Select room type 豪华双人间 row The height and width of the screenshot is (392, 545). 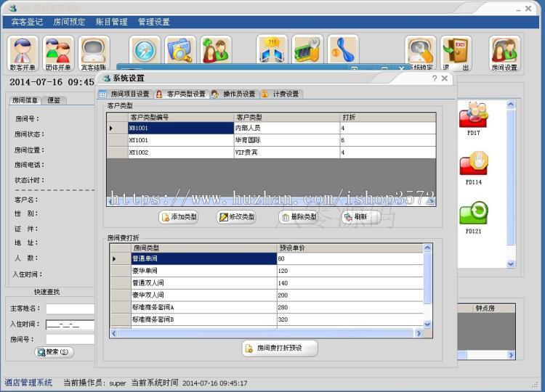(266, 295)
